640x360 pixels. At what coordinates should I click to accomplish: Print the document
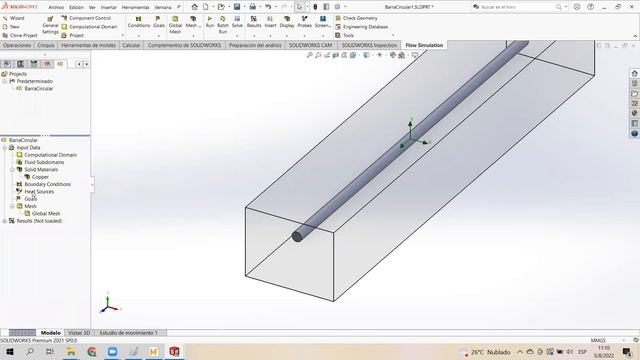253,7
